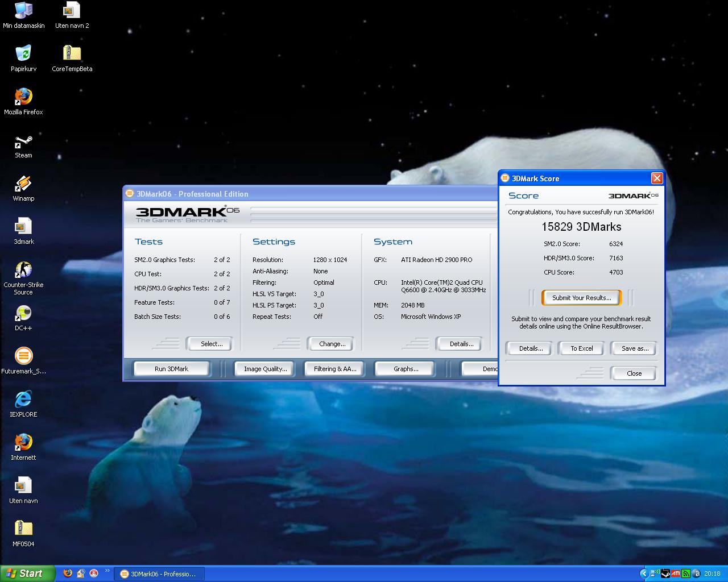The width and height of the screenshot is (728, 582).
Task: Open the CoreTempBeta zip folder
Action: [72, 59]
